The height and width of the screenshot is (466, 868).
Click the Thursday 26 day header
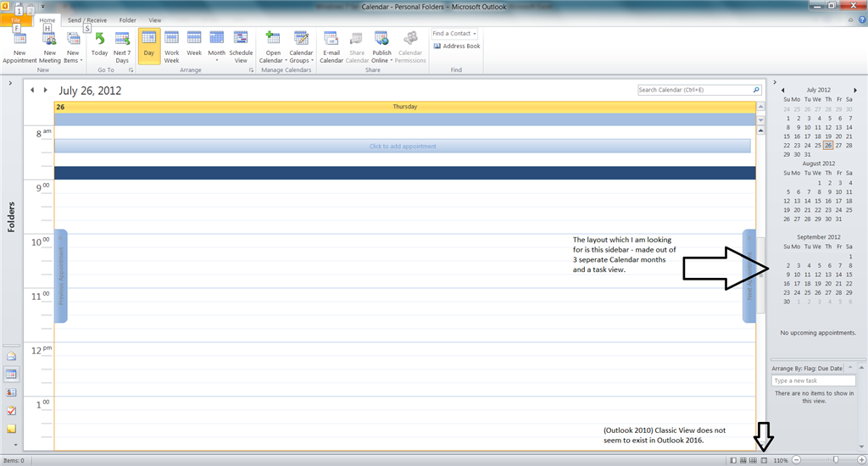click(x=404, y=107)
